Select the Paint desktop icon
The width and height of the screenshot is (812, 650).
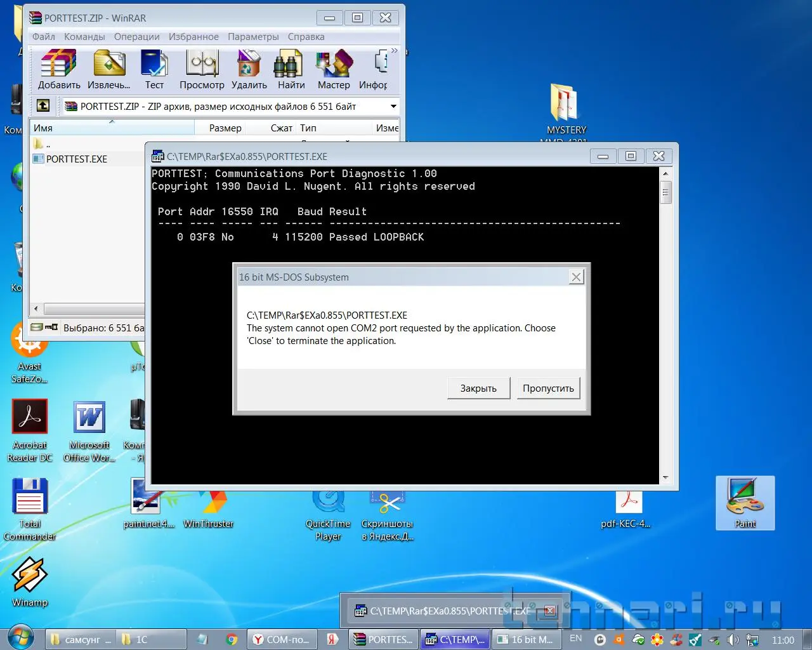[745, 503]
